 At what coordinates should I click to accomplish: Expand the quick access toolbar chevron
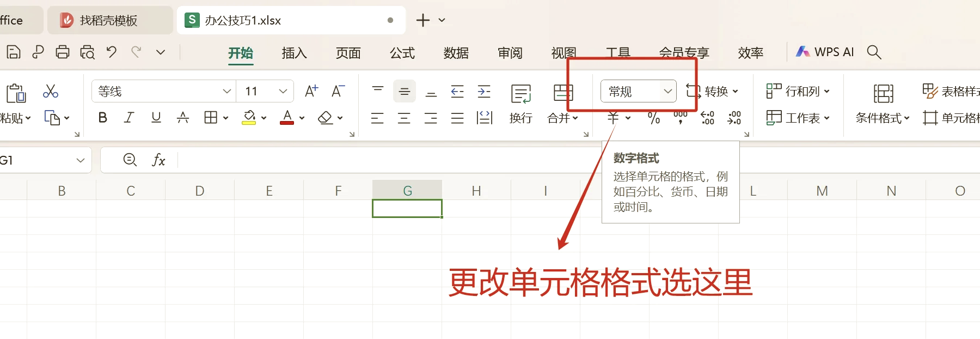[x=161, y=52]
